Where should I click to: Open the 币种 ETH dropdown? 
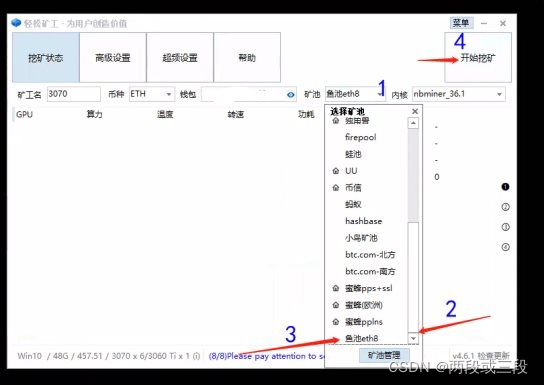click(x=152, y=94)
